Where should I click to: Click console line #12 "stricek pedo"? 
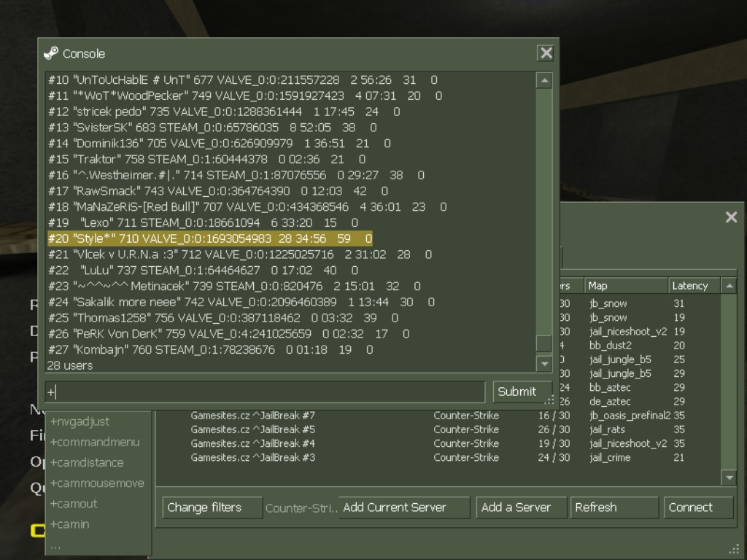(x=224, y=112)
